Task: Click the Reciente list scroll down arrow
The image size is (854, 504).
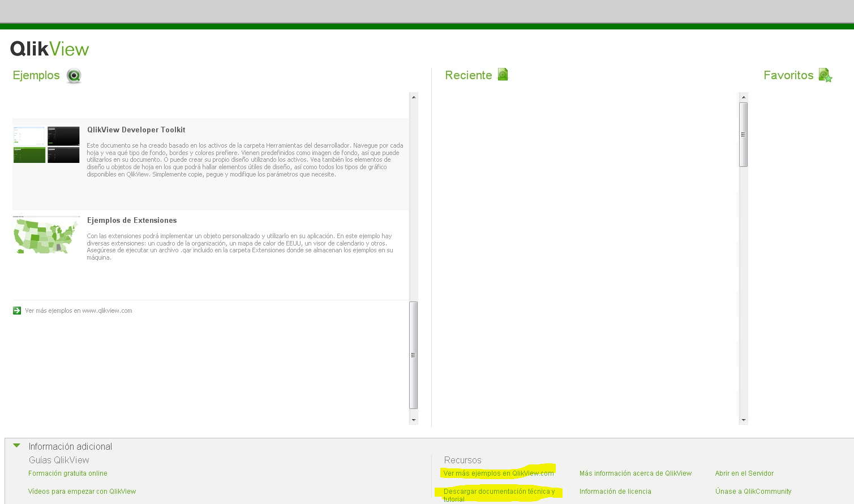Action: coord(744,420)
